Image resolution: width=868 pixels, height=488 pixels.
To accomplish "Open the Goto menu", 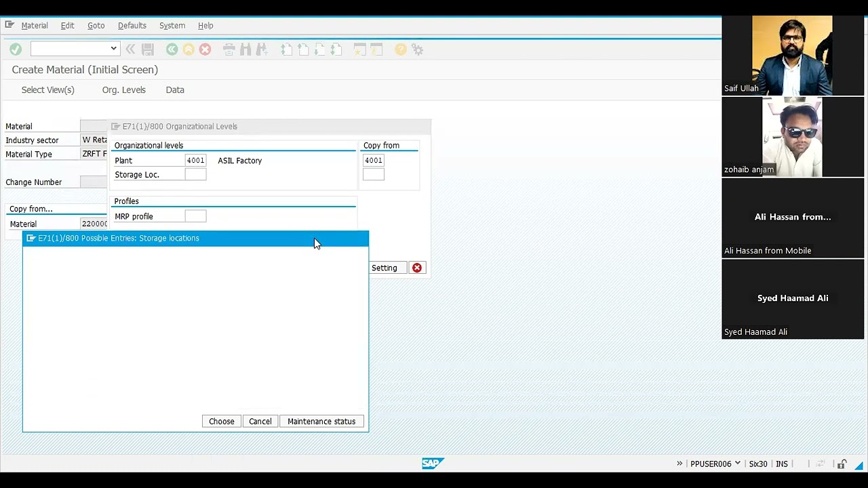I will coord(96,26).
